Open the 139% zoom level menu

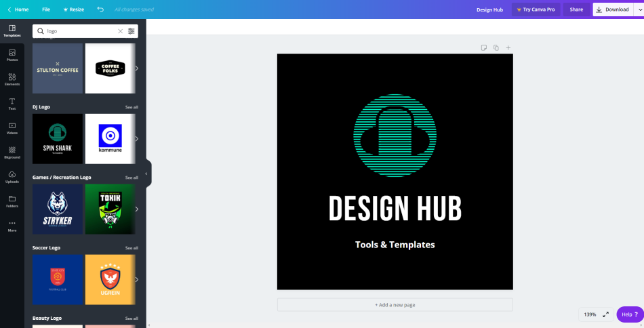tap(590, 314)
